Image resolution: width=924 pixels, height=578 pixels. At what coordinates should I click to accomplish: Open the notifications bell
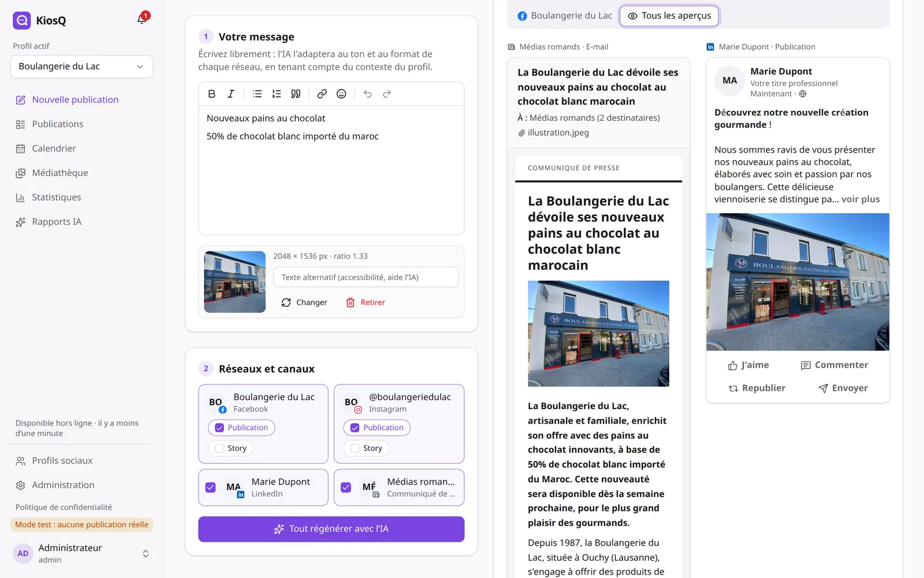[142, 19]
